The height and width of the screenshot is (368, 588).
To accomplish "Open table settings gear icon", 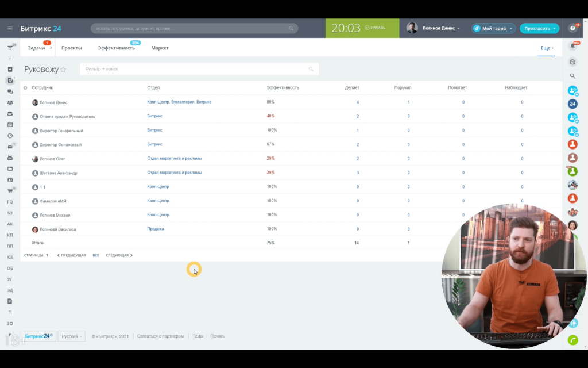I will 25,88.
